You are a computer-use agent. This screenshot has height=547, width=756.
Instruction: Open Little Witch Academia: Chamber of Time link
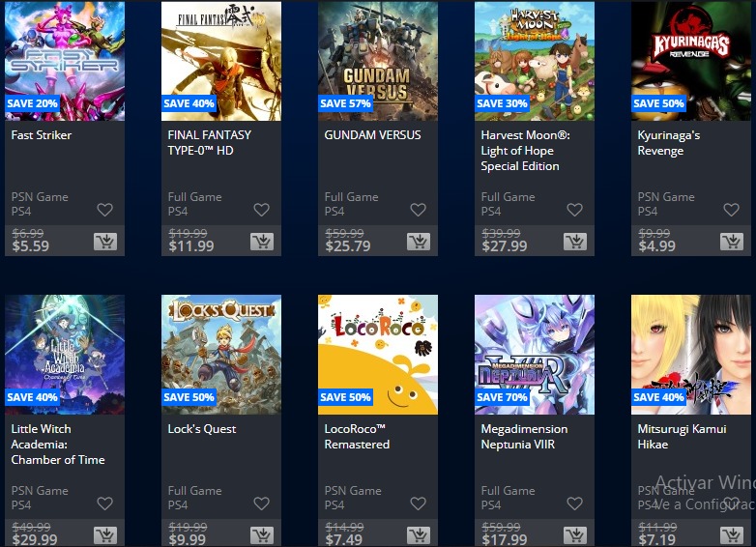pyautogui.click(x=58, y=445)
